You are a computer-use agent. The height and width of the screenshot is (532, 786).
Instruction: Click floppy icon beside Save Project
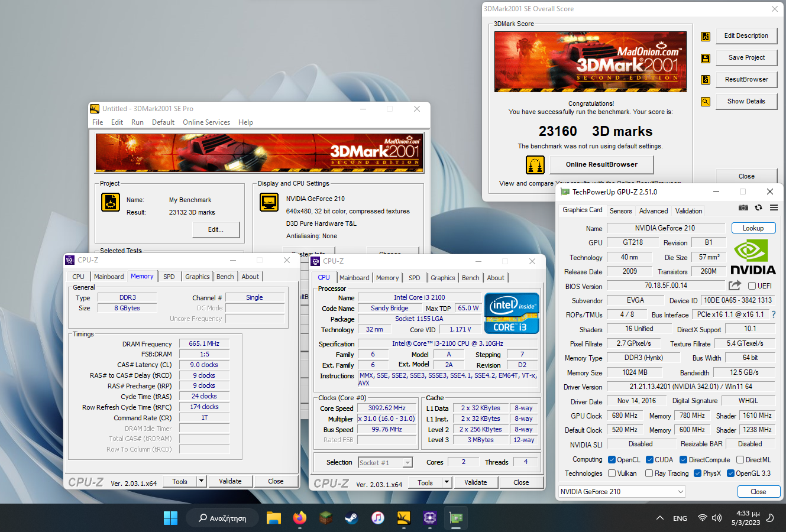[705, 58]
